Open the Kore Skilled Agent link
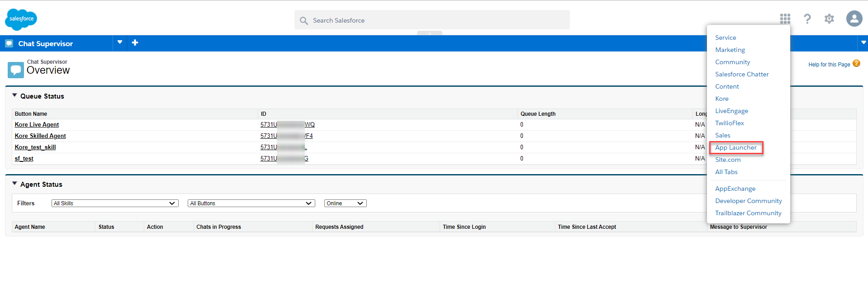Image resolution: width=868 pixels, height=293 pixels. coord(40,136)
